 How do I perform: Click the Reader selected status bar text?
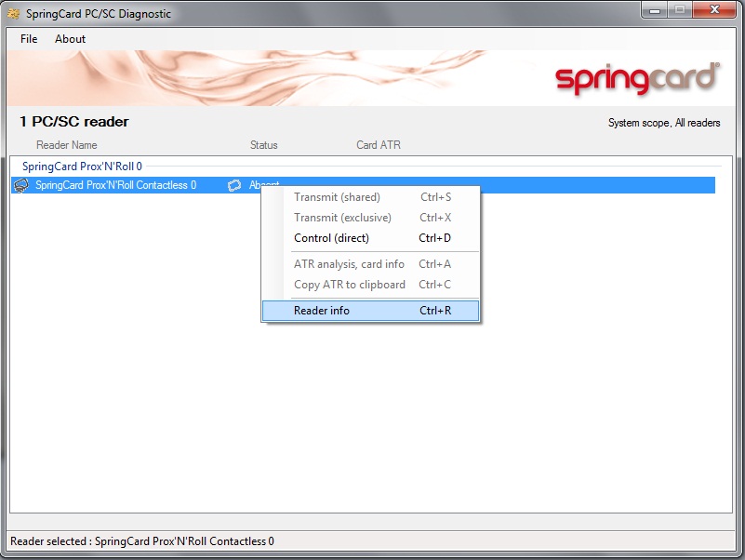[x=142, y=541]
